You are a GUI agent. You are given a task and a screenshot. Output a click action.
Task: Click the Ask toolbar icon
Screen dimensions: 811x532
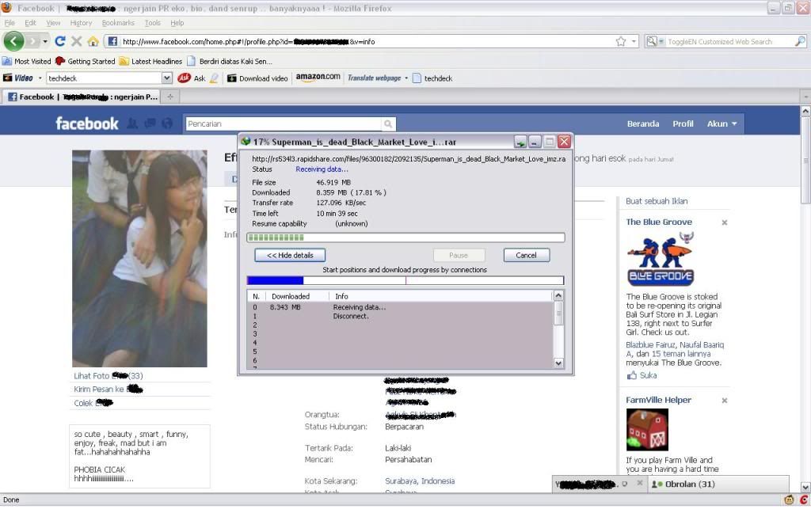pos(184,78)
